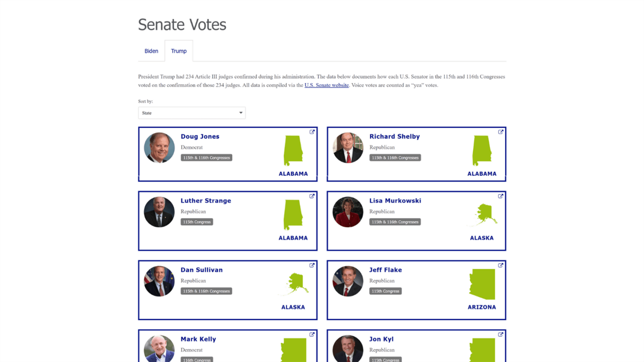Open Doug Jones name link
The image size is (644, 362).
[200, 136]
